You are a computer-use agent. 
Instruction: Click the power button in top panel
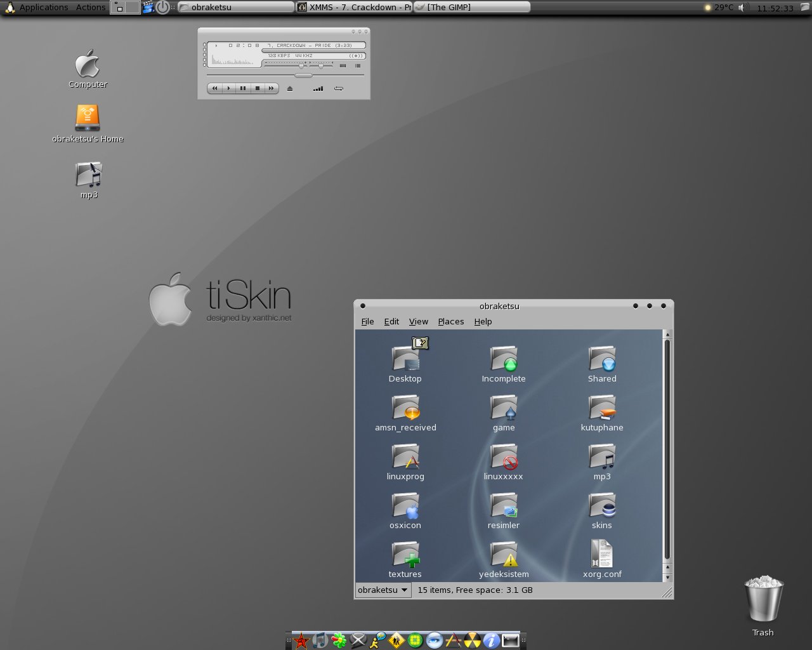click(163, 8)
